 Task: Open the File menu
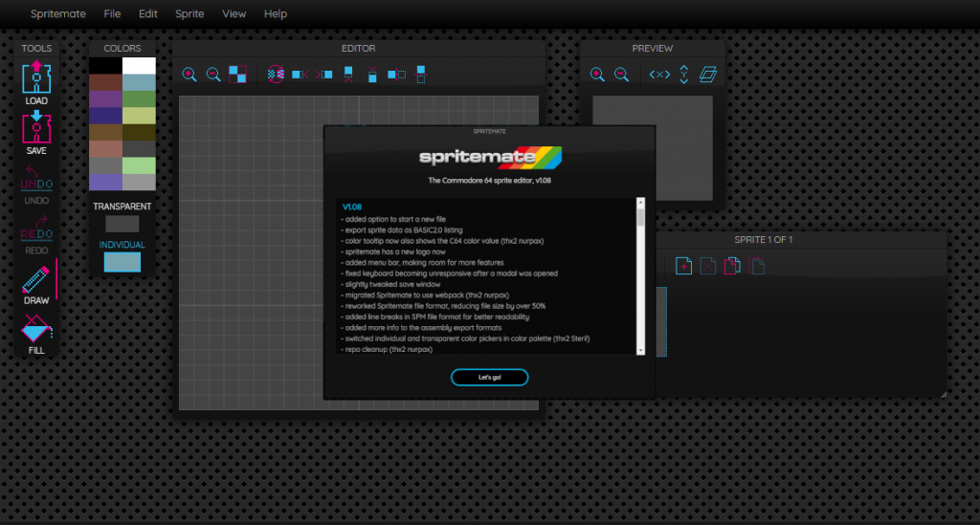tap(113, 13)
